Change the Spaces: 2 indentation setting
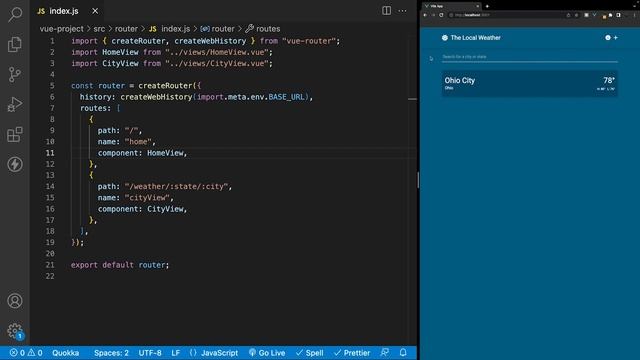 (x=111, y=353)
